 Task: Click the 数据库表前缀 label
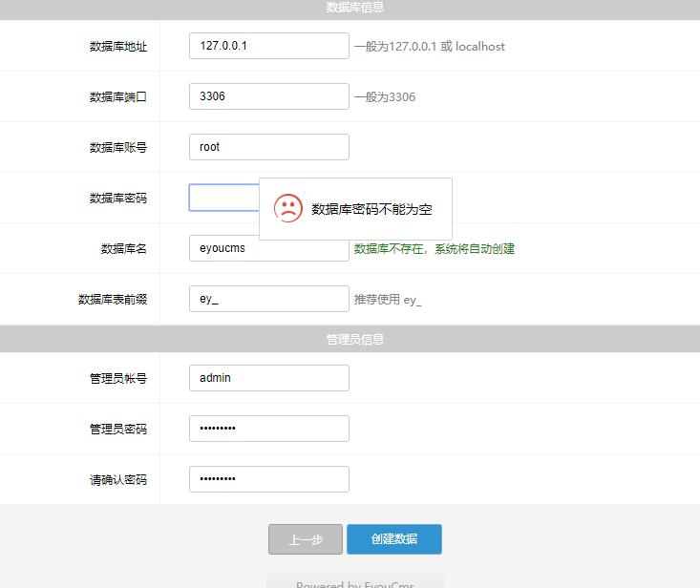click(x=113, y=300)
